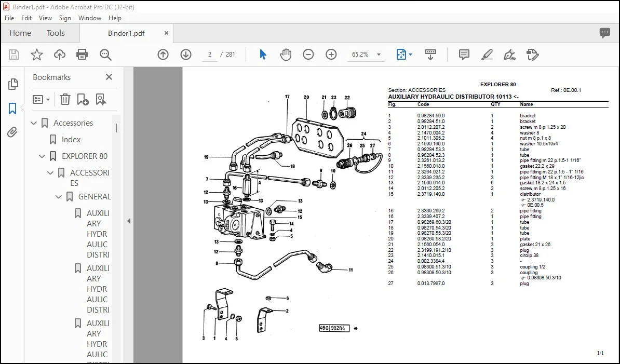Click the upload to cloud icon

coord(59,55)
